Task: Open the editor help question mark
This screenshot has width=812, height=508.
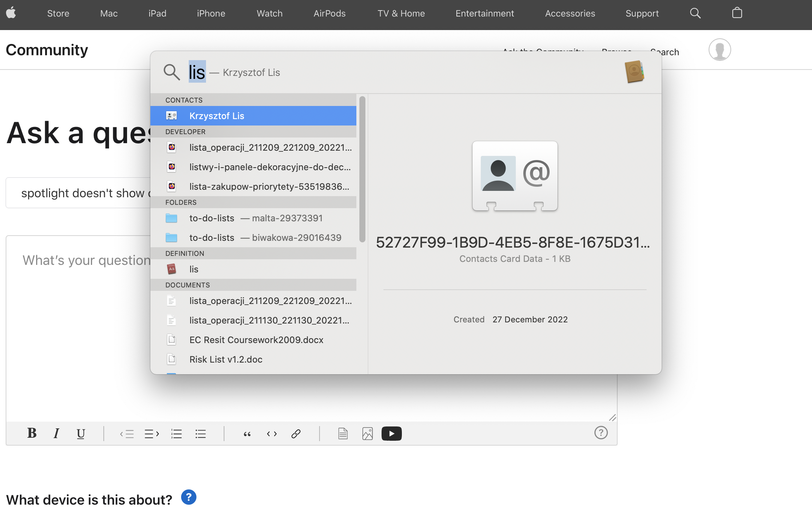Action: (x=601, y=433)
